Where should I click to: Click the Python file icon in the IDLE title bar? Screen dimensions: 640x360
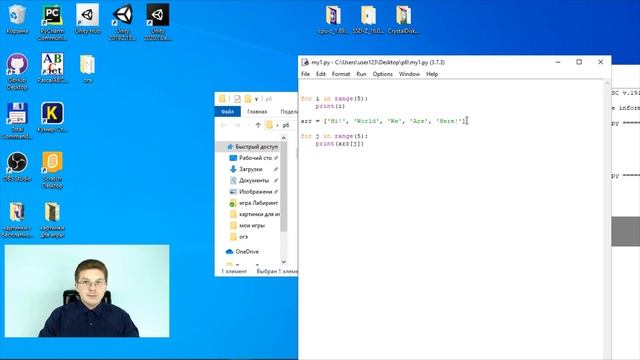pyautogui.click(x=305, y=62)
